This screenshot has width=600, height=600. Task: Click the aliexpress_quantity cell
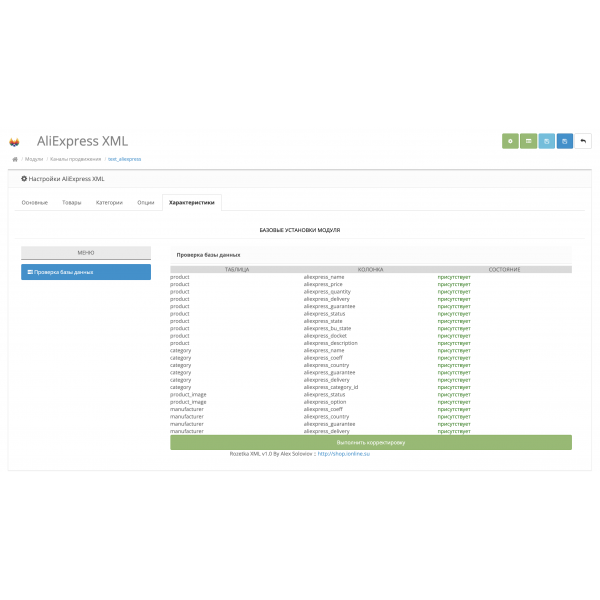(x=327, y=292)
